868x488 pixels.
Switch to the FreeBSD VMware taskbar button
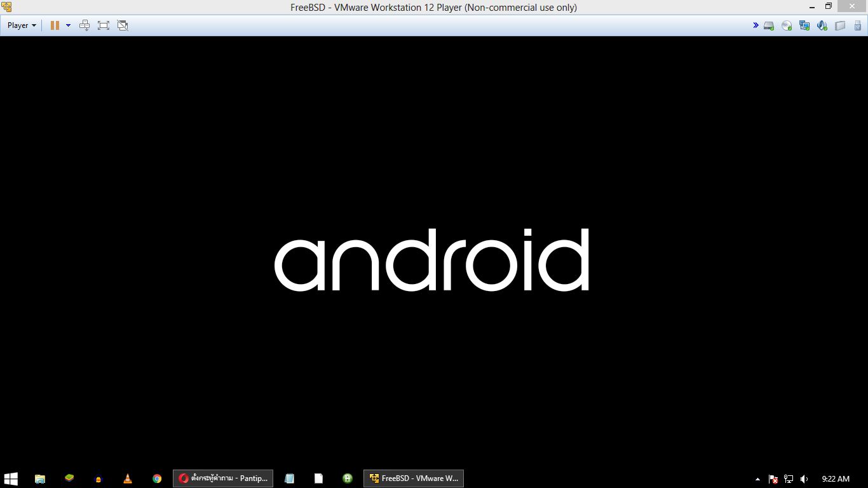[414, 478]
